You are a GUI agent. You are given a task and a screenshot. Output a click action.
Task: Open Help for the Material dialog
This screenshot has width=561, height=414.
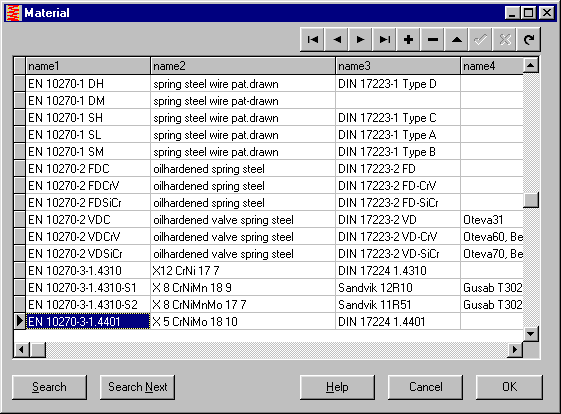pyautogui.click(x=337, y=387)
